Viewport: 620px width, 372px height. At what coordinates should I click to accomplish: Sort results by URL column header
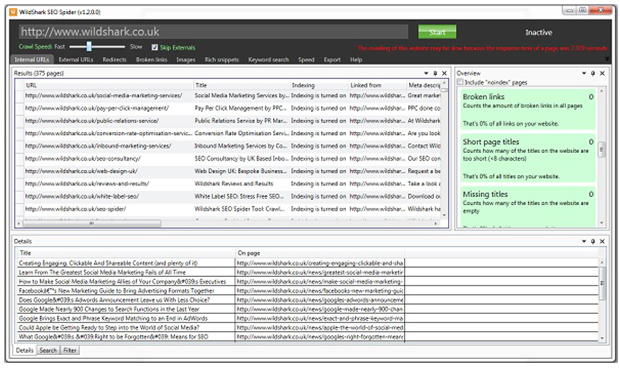pyautogui.click(x=109, y=85)
